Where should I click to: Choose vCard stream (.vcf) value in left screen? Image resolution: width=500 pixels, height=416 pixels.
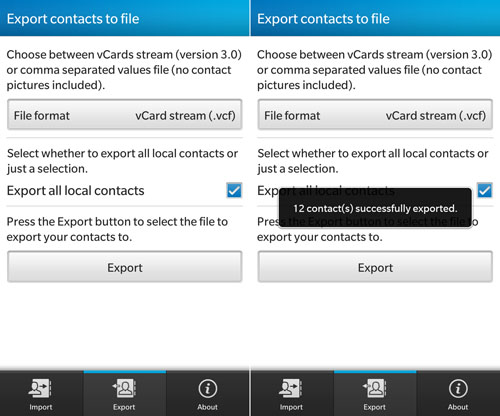click(185, 116)
